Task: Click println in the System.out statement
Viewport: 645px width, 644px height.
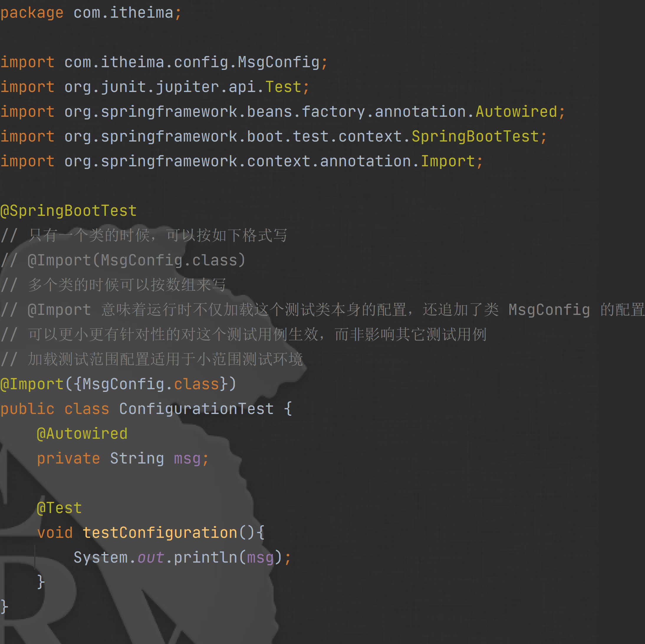Action: pyautogui.click(x=205, y=558)
